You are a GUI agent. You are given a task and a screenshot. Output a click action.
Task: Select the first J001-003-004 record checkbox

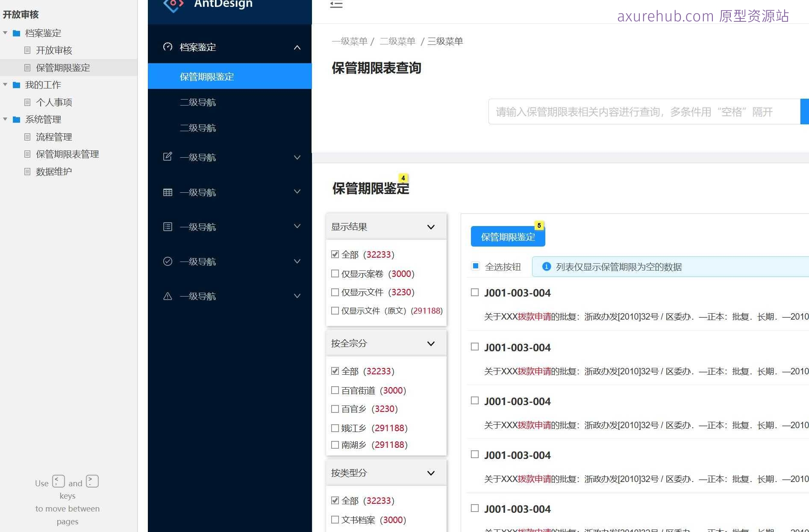pyautogui.click(x=474, y=292)
